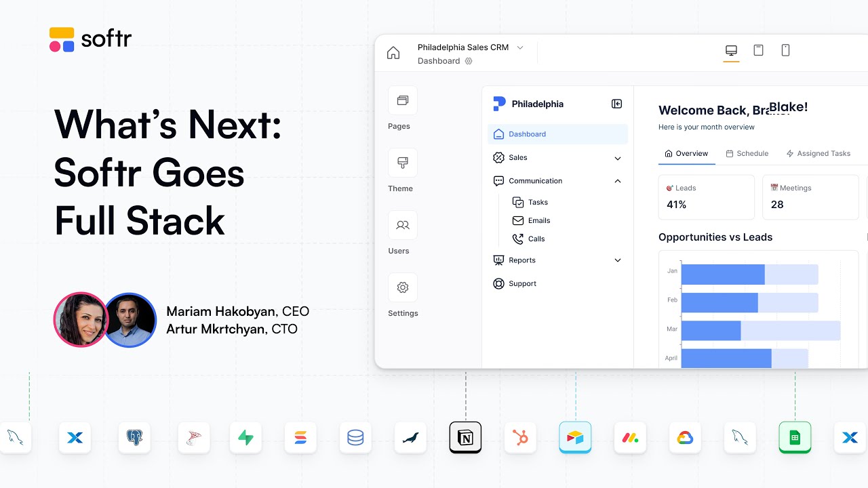Switch to tablet preview mode
Viewport: 868px width, 488px height.
759,50
